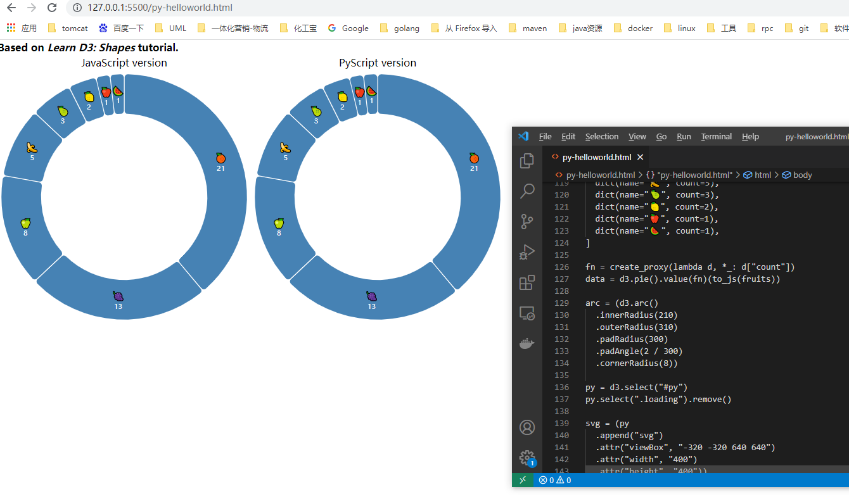Open the UML bookmark folder
The height and width of the screenshot is (504, 849).
click(x=170, y=28)
